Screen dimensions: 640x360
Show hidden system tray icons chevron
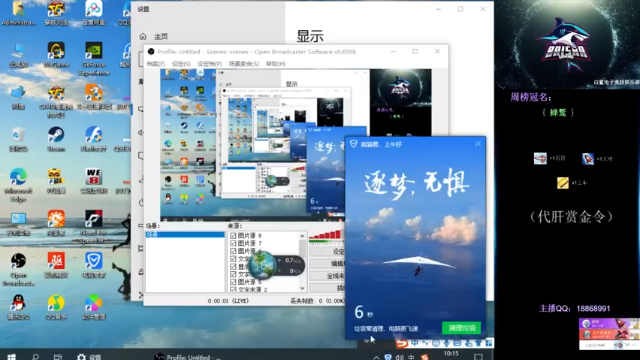(x=376, y=357)
